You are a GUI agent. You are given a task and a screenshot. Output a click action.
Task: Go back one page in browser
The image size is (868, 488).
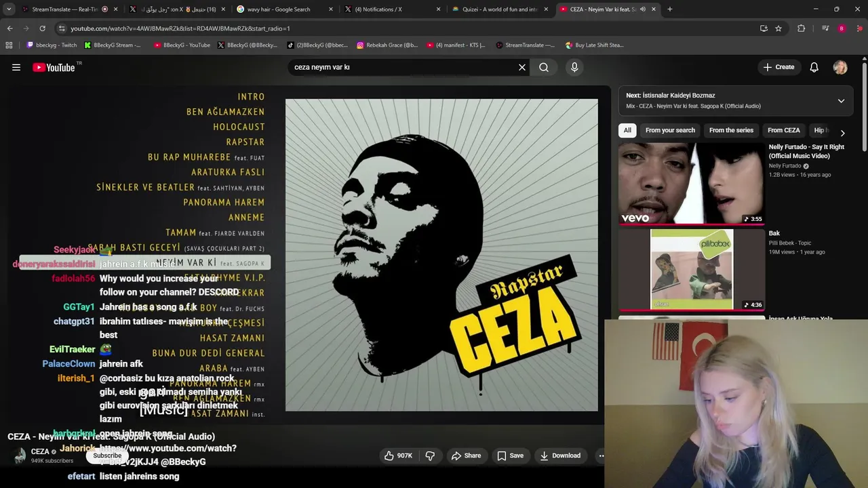(x=9, y=28)
